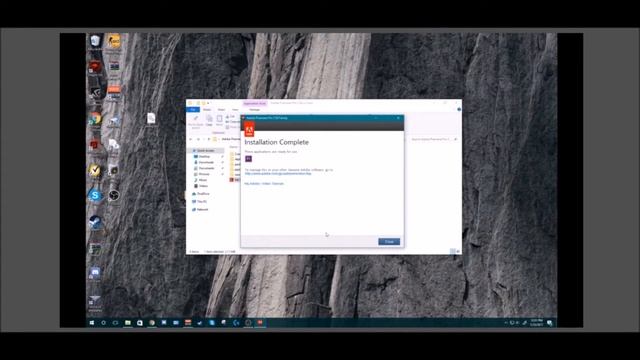Open File Explorer from the taskbar

tap(128, 322)
